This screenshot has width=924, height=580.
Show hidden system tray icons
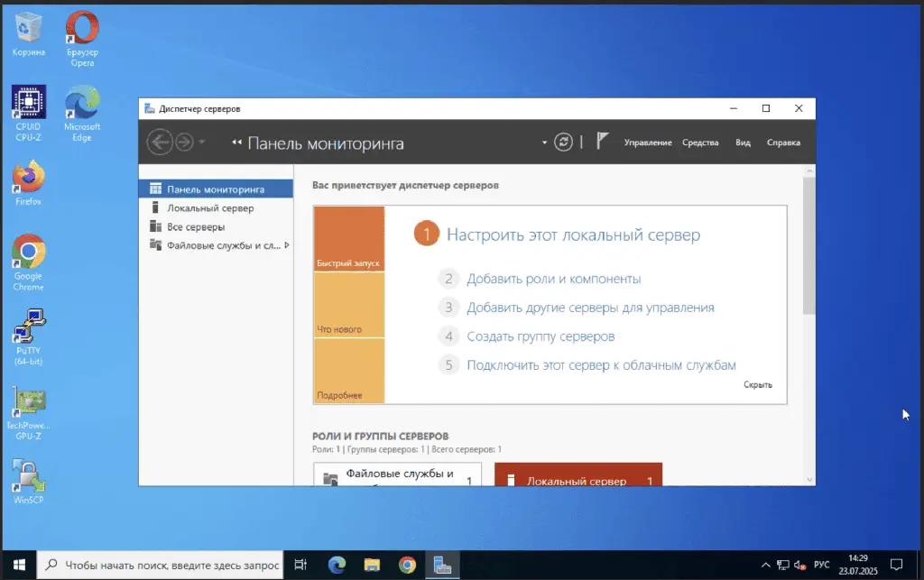click(766, 565)
